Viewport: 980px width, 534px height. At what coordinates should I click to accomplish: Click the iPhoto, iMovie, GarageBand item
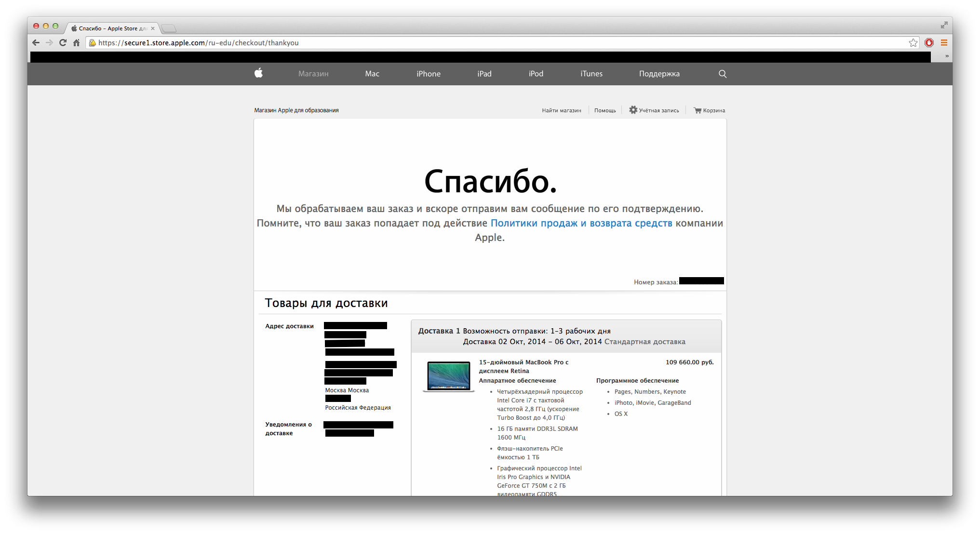click(653, 403)
